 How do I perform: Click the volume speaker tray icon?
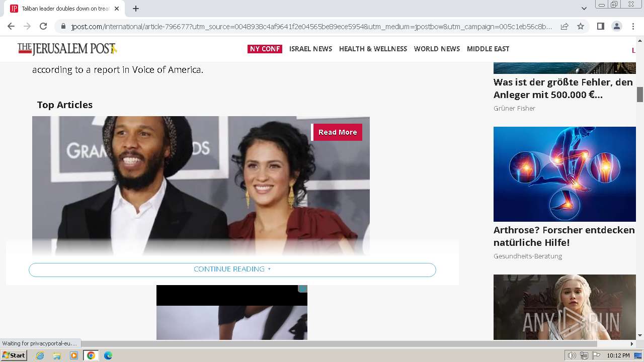click(x=572, y=355)
